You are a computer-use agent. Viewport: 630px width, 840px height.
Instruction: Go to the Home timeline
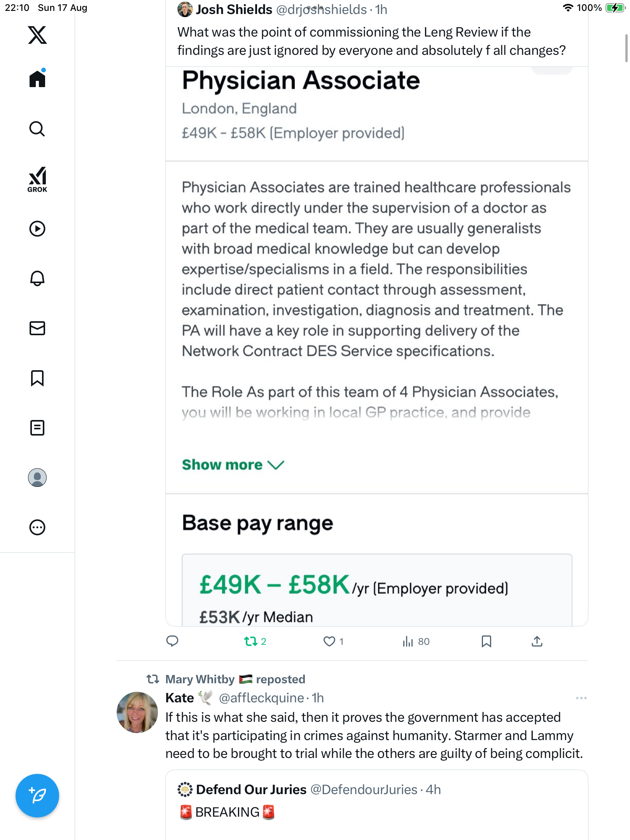pyautogui.click(x=37, y=79)
